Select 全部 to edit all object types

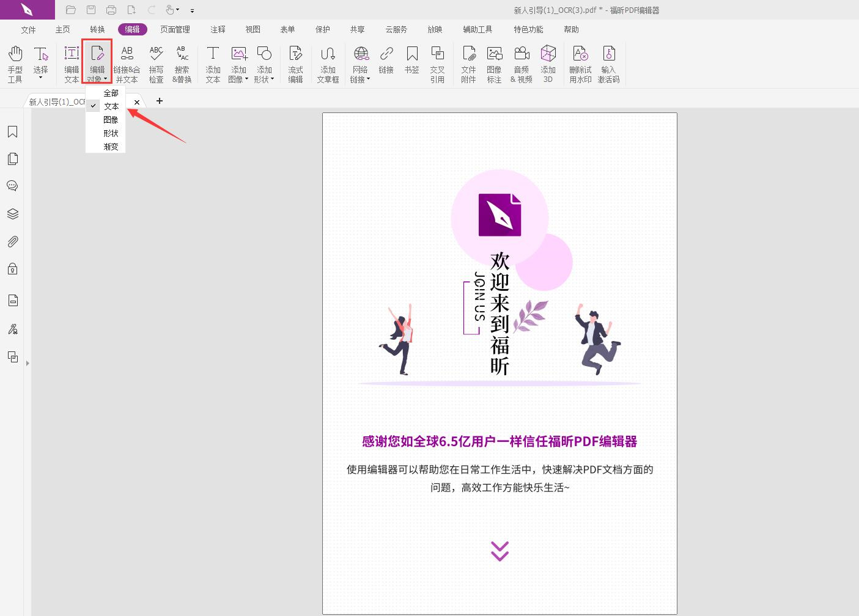(111, 93)
